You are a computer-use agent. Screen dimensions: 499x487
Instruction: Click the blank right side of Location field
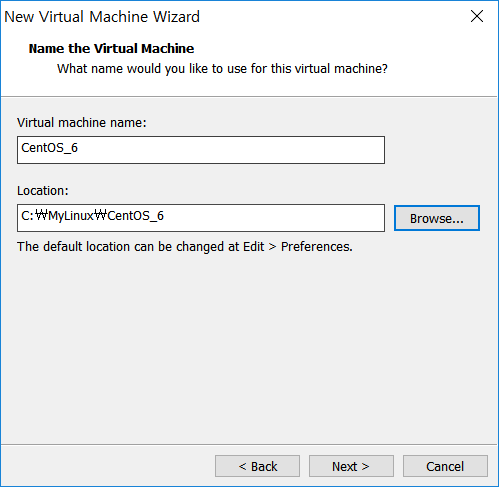(x=300, y=218)
